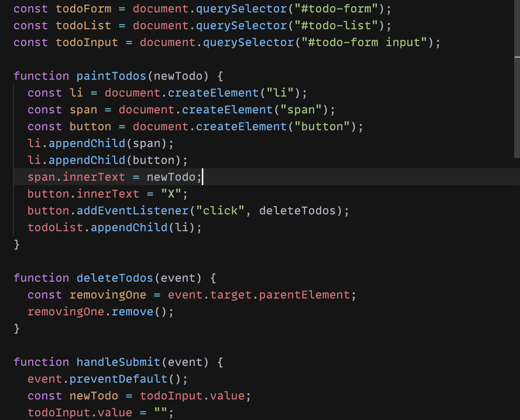
Task: Click the "span" string in createElement
Action: (301, 110)
